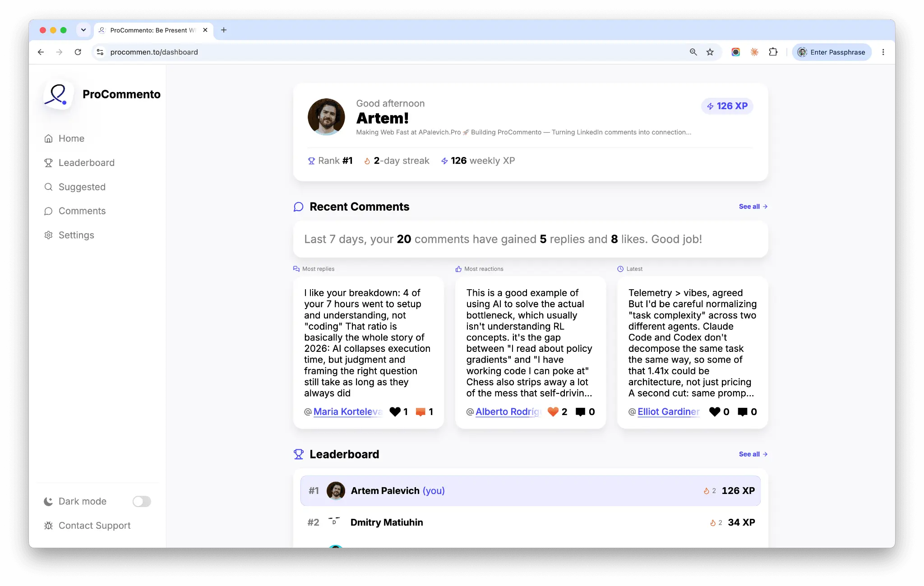Click the 126 XP badge
The height and width of the screenshot is (586, 924).
coord(727,106)
